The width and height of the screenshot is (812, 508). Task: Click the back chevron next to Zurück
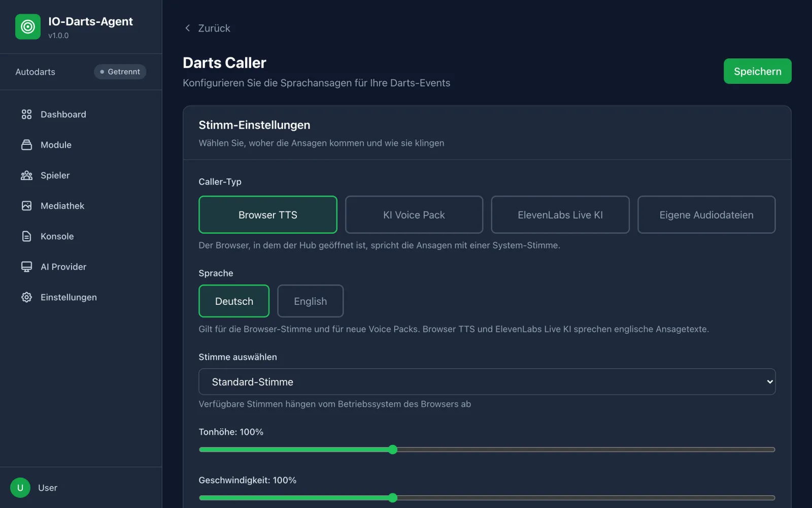188,28
